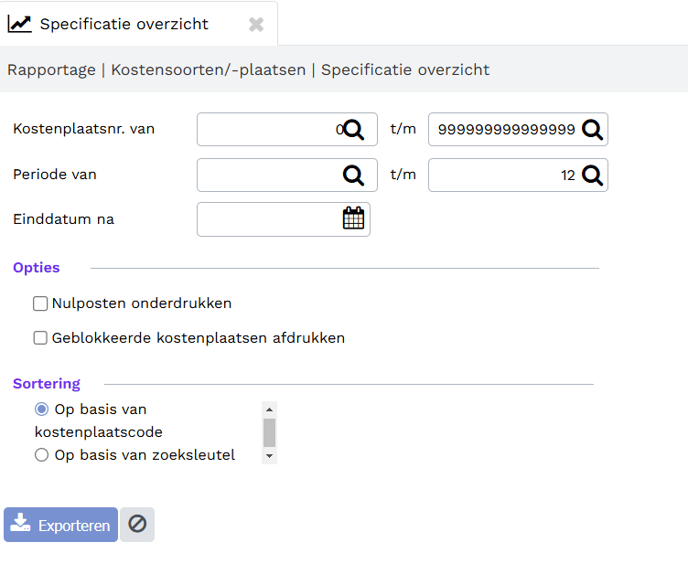Enable Nulposten onderdrukken checkbox
The width and height of the screenshot is (688, 574).
pyautogui.click(x=41, y=303)
